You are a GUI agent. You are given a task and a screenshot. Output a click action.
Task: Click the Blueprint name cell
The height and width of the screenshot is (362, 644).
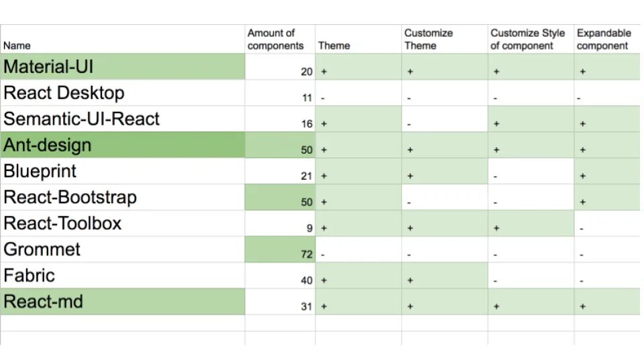pos(123,172)
